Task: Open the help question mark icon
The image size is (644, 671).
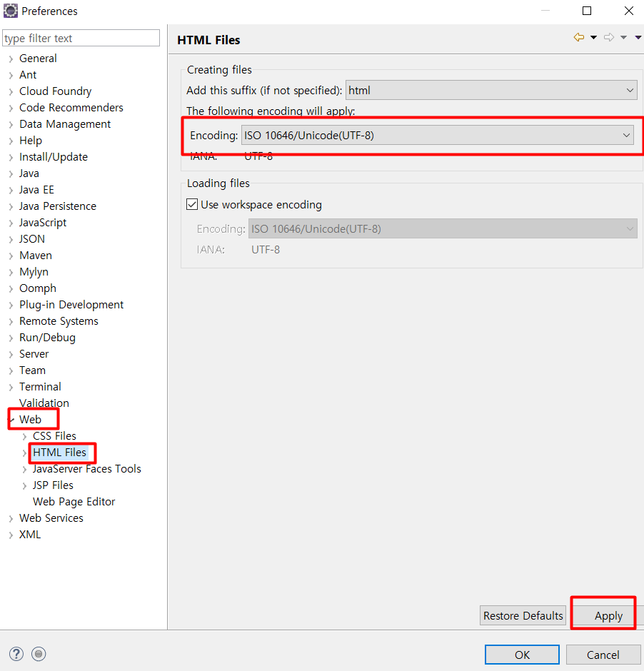Action: coord(16,654)
